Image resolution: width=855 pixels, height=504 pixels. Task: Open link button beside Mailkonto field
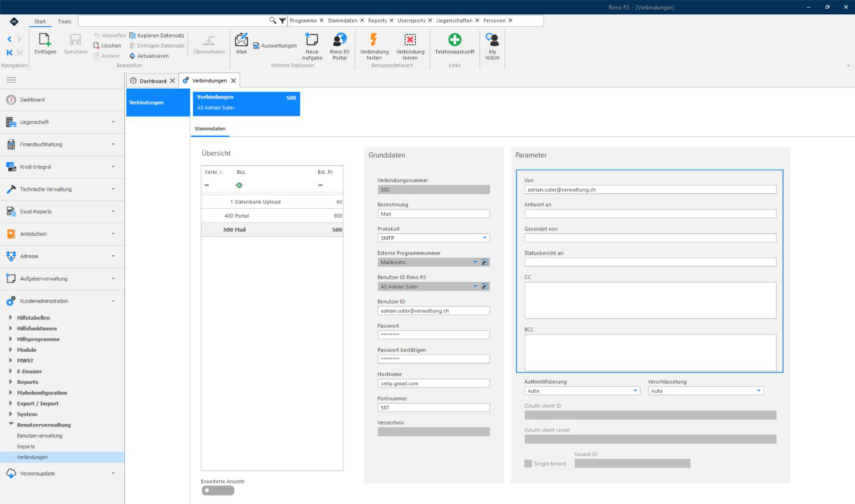(x=485, y=262)
